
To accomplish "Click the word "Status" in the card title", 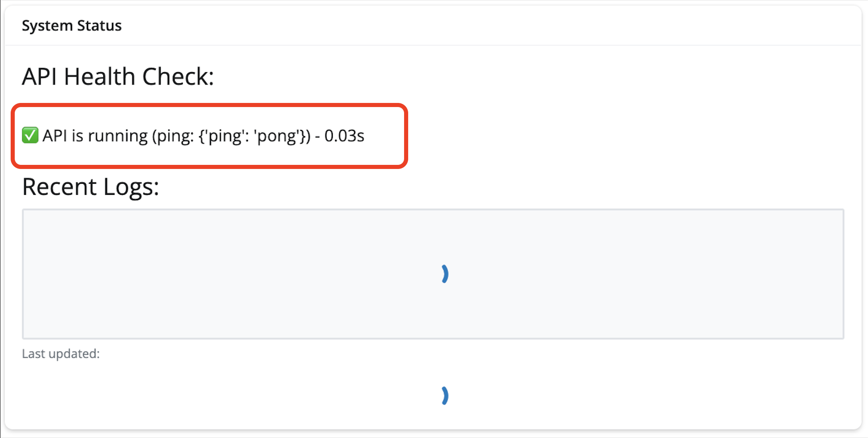I will (99, 25).
